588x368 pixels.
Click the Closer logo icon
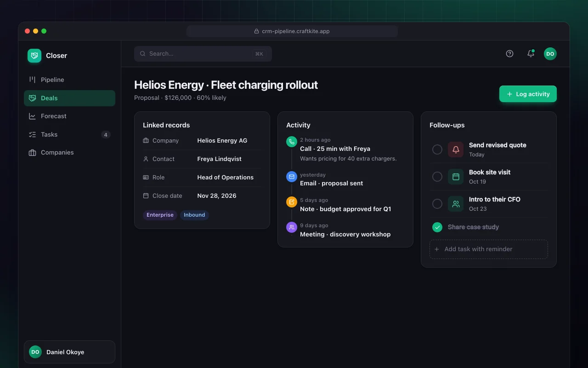pos(34,56)
